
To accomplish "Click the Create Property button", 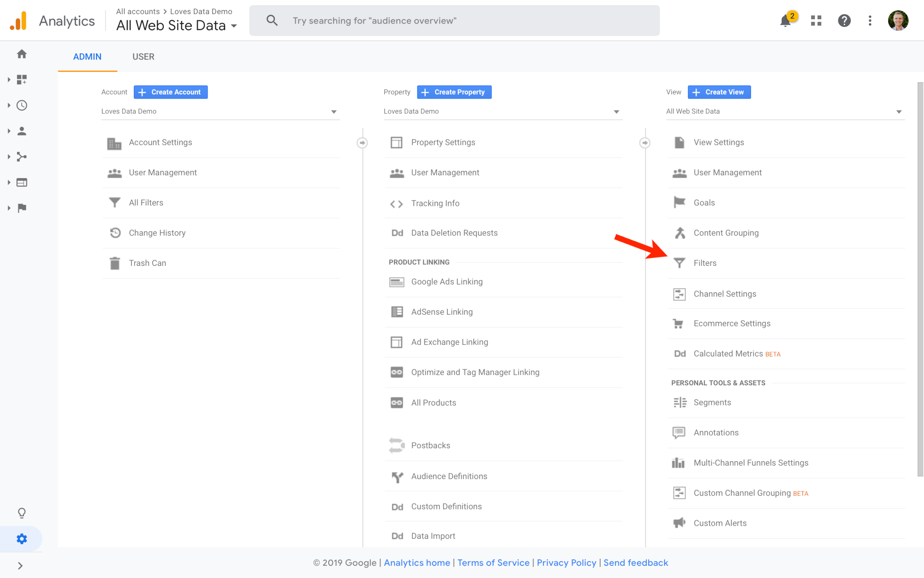I will (x=454, y=92).
